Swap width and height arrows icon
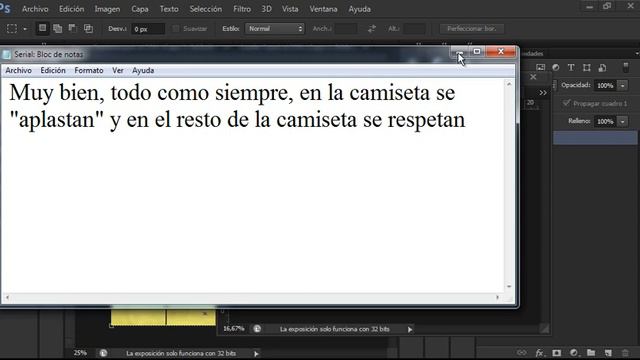The width and height of the screenshot is (640, 360). [371, 29]
